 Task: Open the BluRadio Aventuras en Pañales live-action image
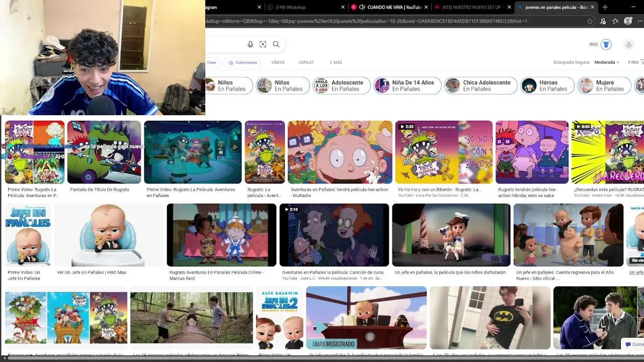tap(340, 152)
